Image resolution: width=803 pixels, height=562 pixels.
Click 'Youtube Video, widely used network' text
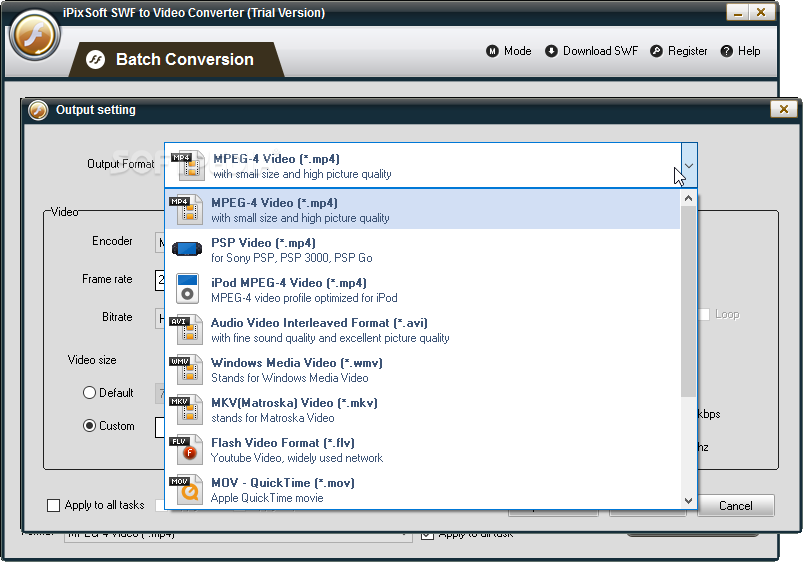click(x=297, y=458)
